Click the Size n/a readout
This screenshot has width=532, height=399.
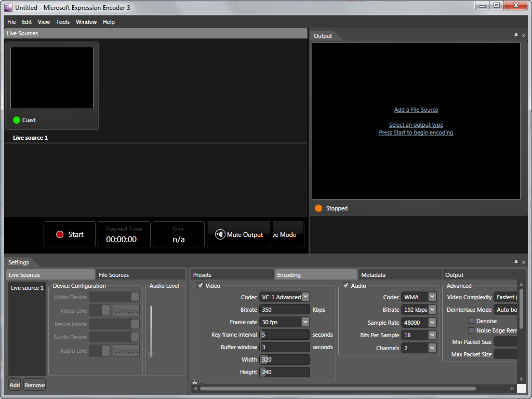(x=179, y=234)
